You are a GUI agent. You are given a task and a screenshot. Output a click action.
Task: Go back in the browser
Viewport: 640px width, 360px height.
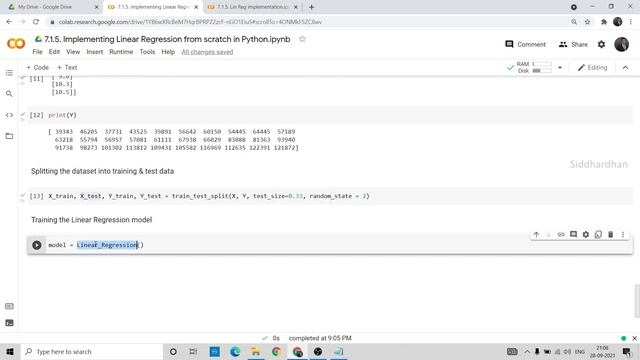[x=9, y=22]
